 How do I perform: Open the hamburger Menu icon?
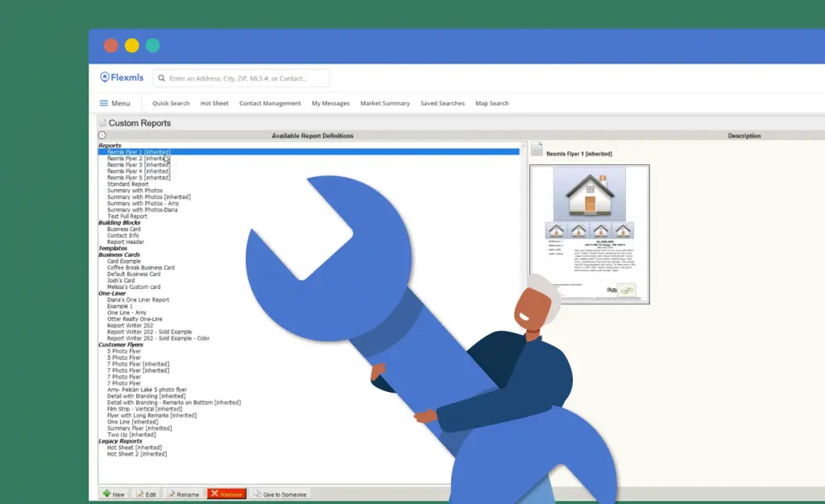tap(104, 103)
